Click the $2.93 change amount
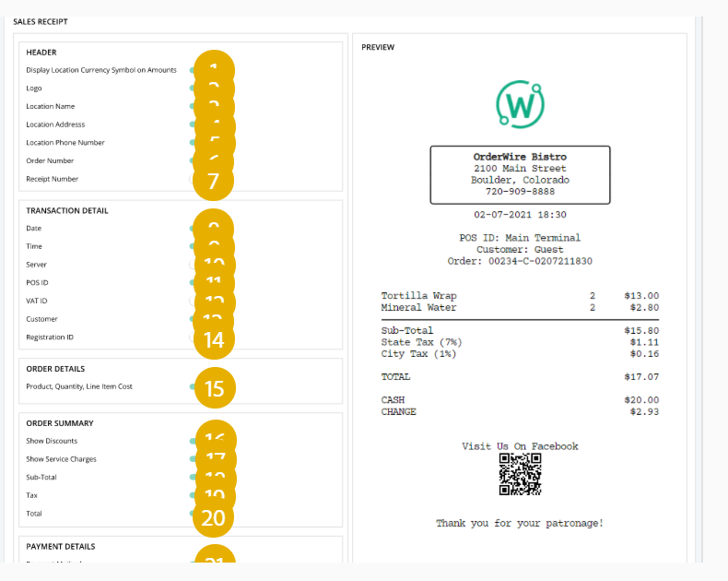Viewport: 728px width, 581px height. 644,412
